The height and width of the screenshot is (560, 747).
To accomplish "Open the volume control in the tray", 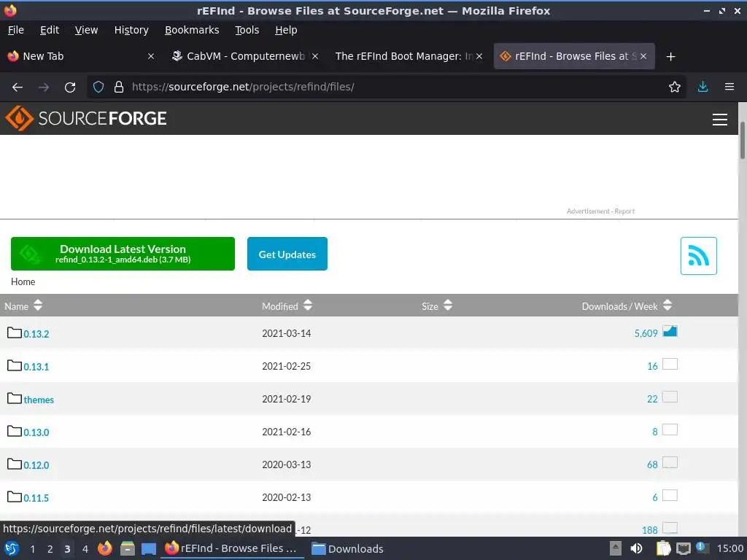I will click(636, 548).
